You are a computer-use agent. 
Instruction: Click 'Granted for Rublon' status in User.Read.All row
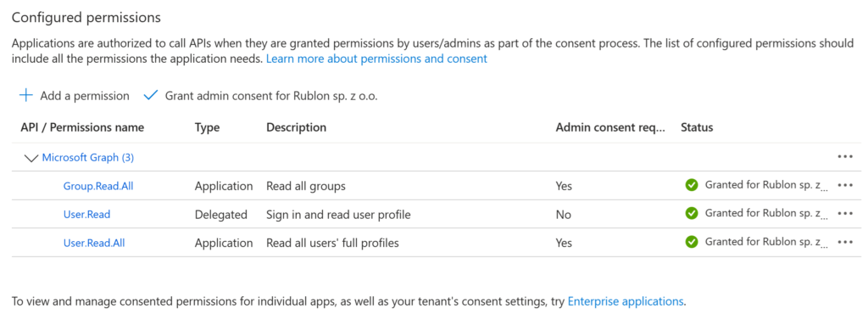click(766, 242)
